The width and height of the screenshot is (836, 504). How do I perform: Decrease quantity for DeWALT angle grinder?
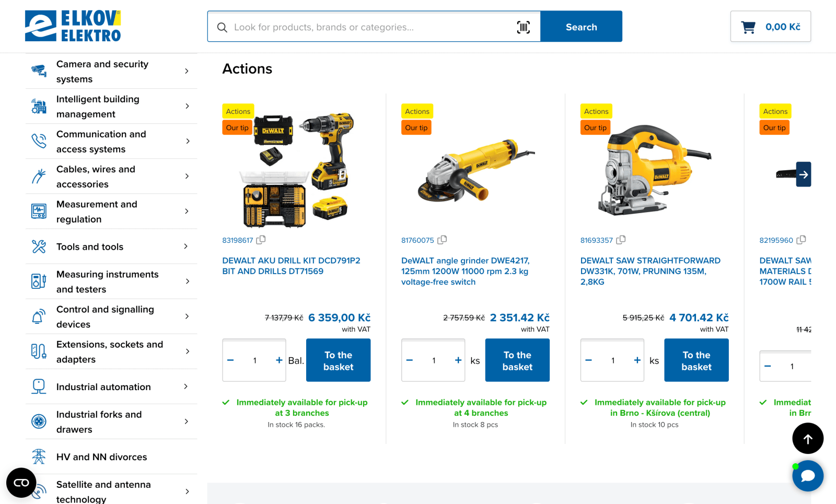coord(410,360)
